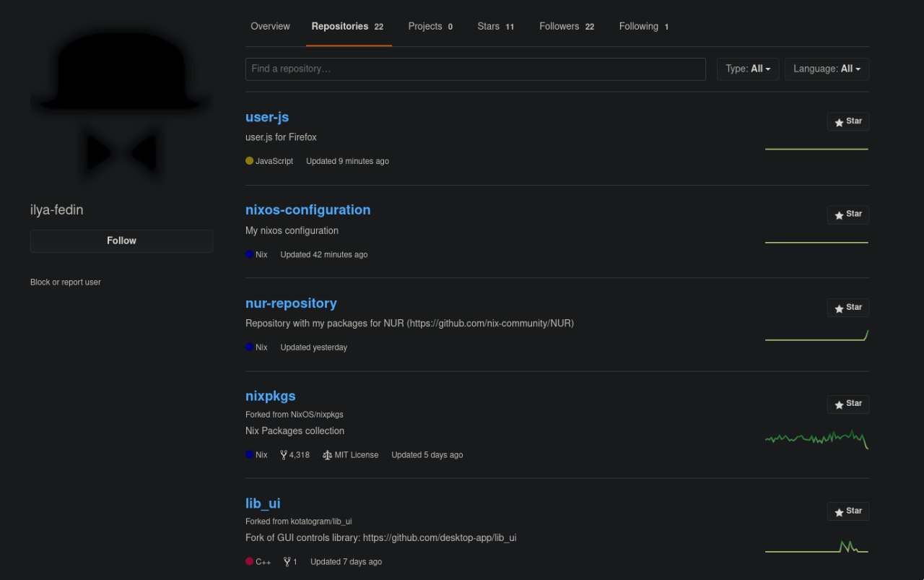Click the nur-repository activity sparkline graph
Screen dimensions: 924x580
[816, 335]
